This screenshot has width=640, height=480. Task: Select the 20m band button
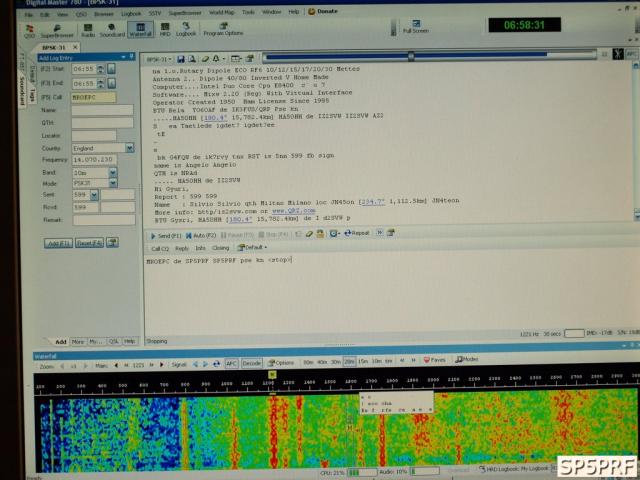(349, 362)
